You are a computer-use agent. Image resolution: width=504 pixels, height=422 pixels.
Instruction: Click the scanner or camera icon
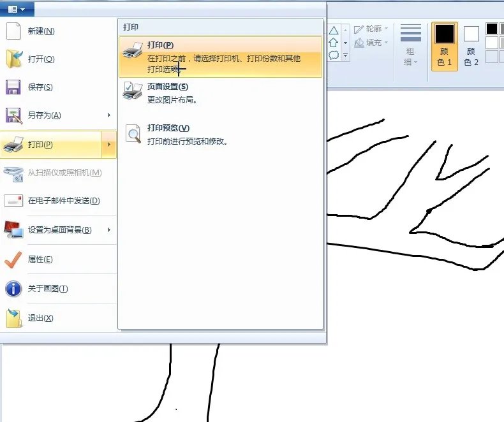[13, 174]
